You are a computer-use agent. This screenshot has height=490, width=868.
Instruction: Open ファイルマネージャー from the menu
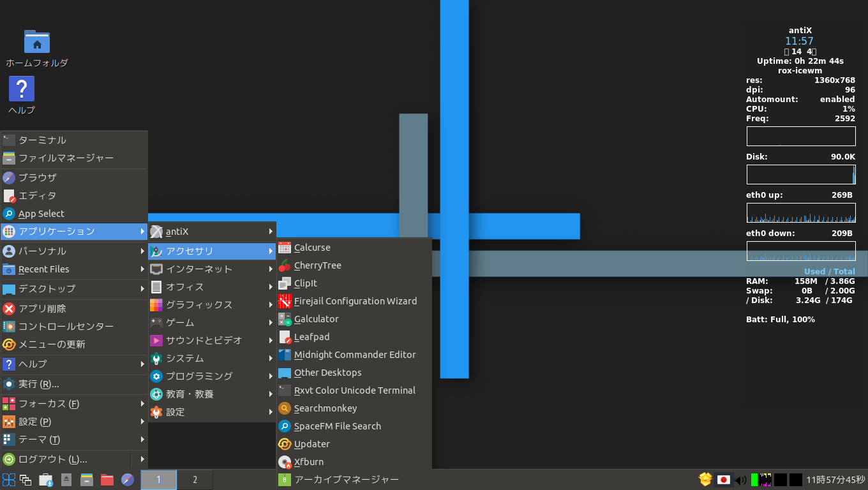[x=74, y=158]
